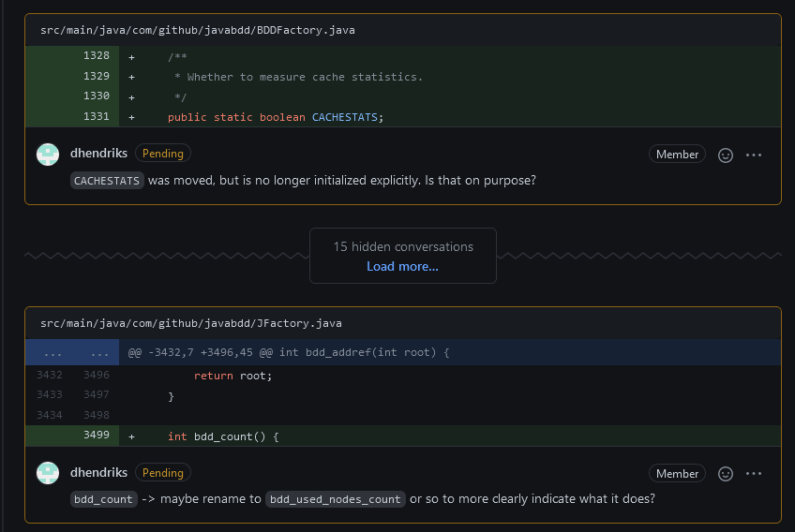Click the 15 hidden conversations text
Viewport: 795px width, 532px height.
403,246
